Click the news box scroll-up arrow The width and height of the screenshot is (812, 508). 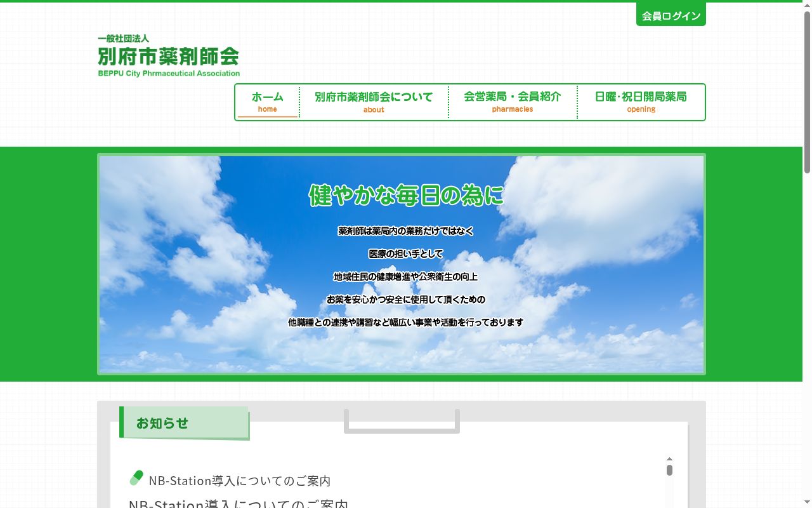click(669, 458)
